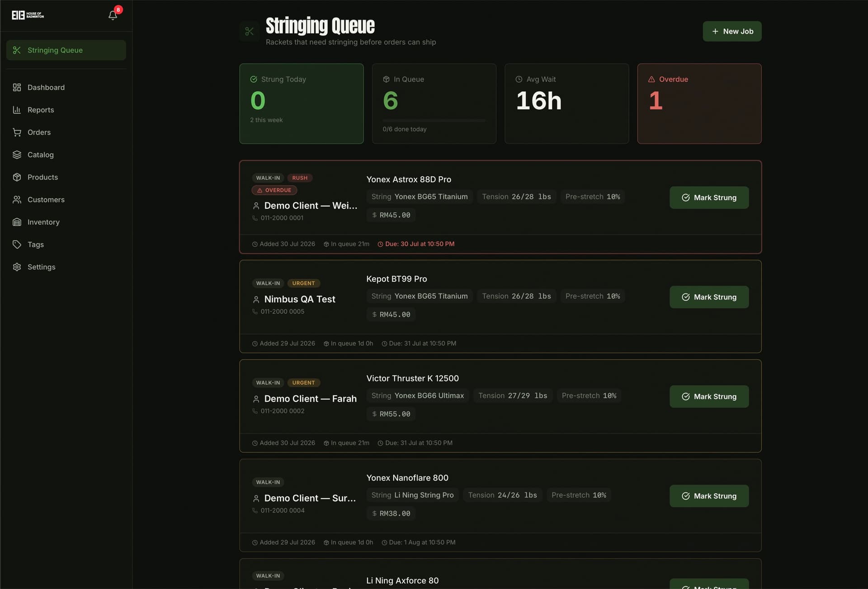Click the Tags label icon
This screenshot has width=868, height=589.
point(17,245)
